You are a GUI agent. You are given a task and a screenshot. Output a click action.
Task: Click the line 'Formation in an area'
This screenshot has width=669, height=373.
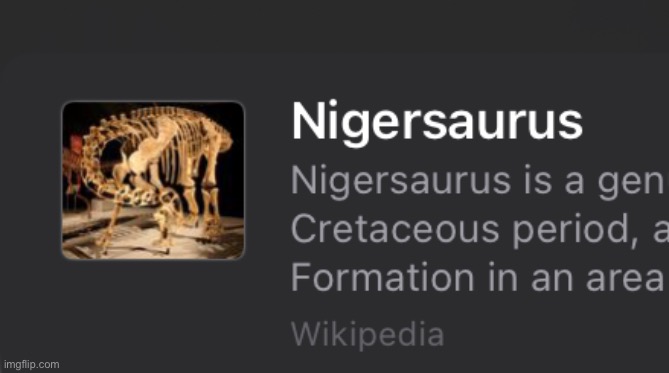tap(477, 277)
